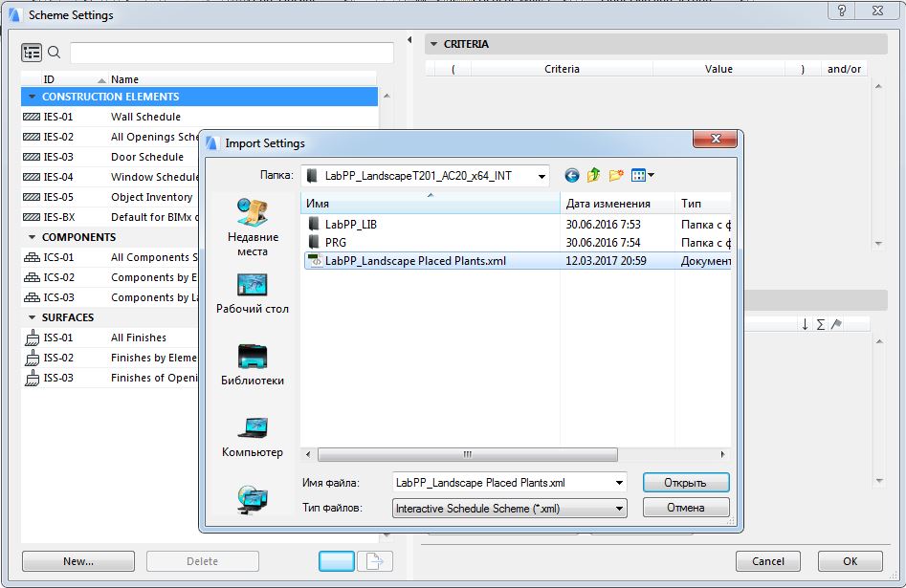Click the sum (Σ) column icon
This screenshot has height=588, width=906.
click(821, 325)
